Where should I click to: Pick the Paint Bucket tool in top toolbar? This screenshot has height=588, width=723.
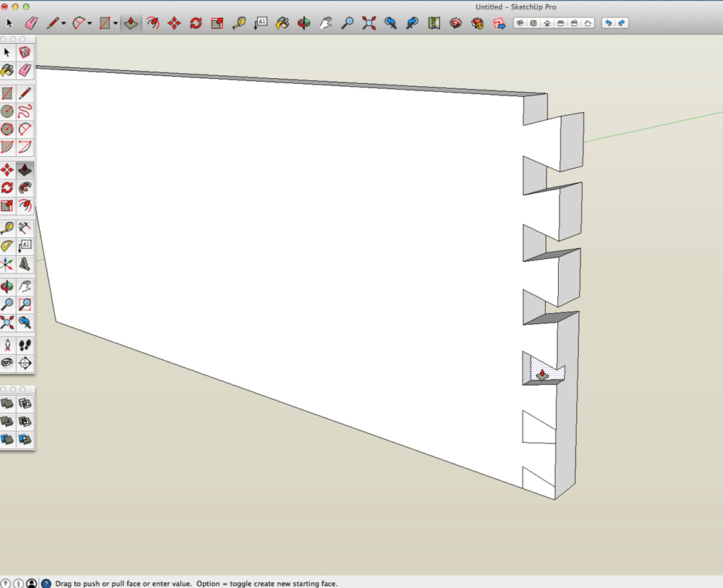pos(283,23)
